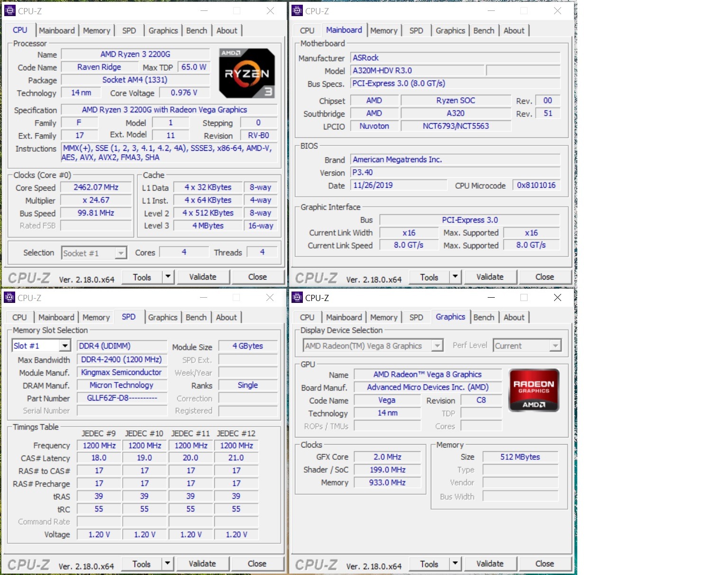Click the JEDEC #9 CAS# Latency value 18.0
Viewport: 728px width, 575px height.
(99, 458)
